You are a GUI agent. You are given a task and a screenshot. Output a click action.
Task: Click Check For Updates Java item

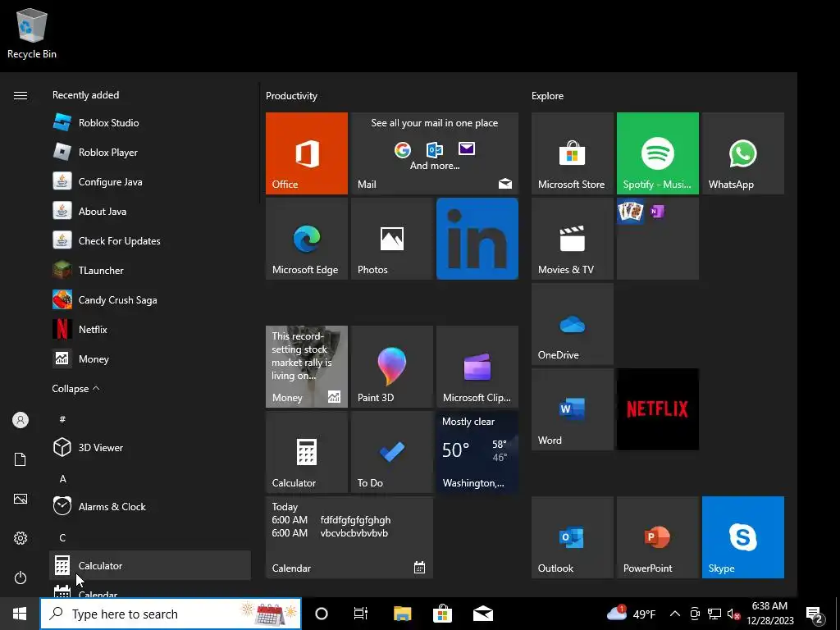tap(150, 240)
